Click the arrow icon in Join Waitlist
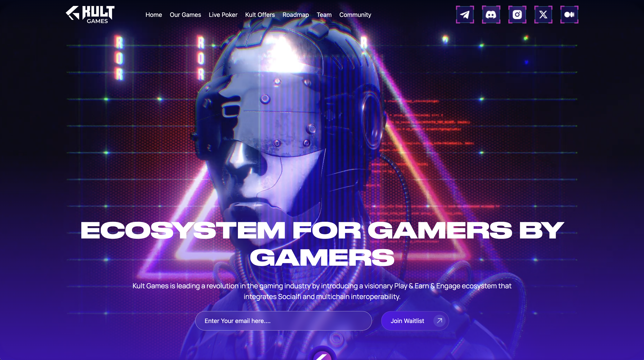Viewport: 644px width, 360px height. point(439,321)
